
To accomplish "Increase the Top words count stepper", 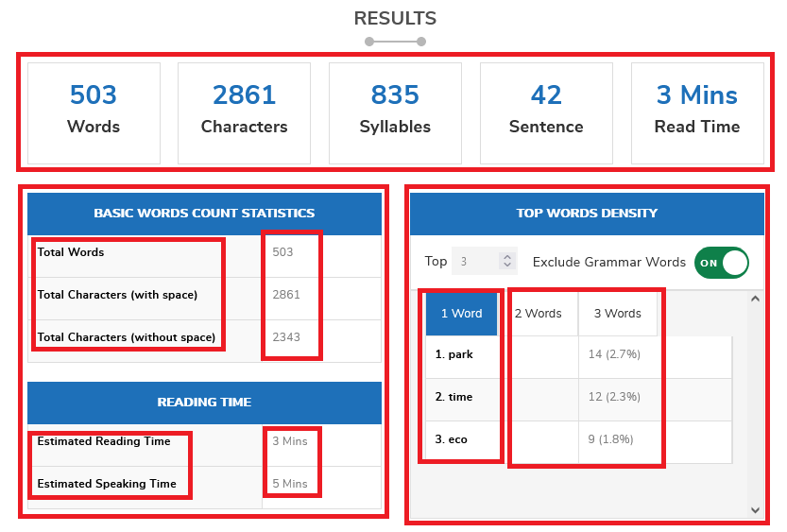I will [507, 256].
